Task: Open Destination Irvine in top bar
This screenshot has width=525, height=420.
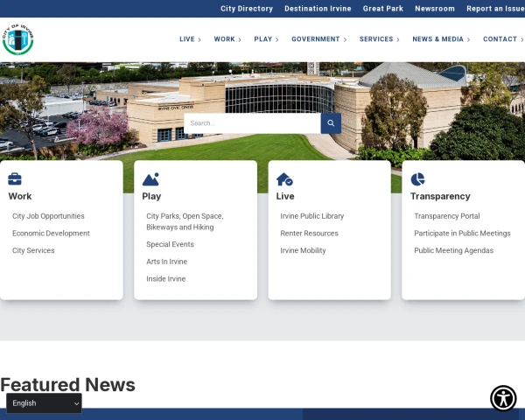Action: [x=318, y=9]
